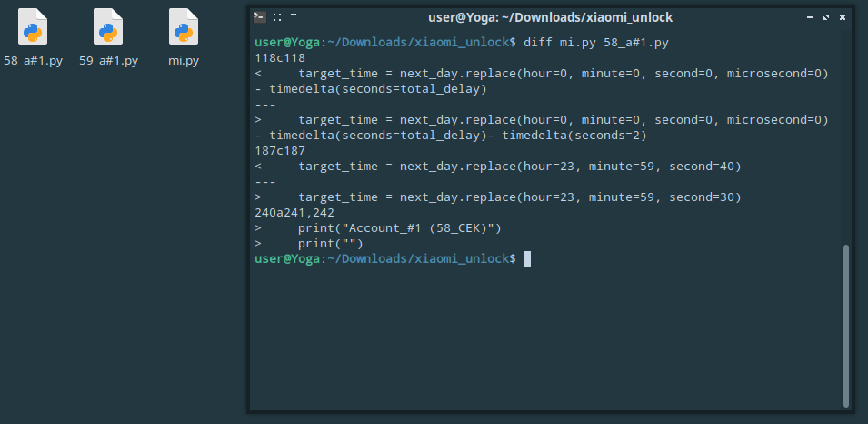Click the diff marker 240a241,242
The width and height of the screenshot is (868, 424).
[294, 213]
